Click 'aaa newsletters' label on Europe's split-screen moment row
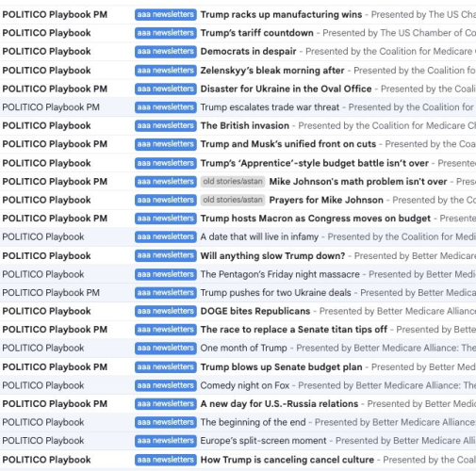The image size is (476, 471). (166, 441)
